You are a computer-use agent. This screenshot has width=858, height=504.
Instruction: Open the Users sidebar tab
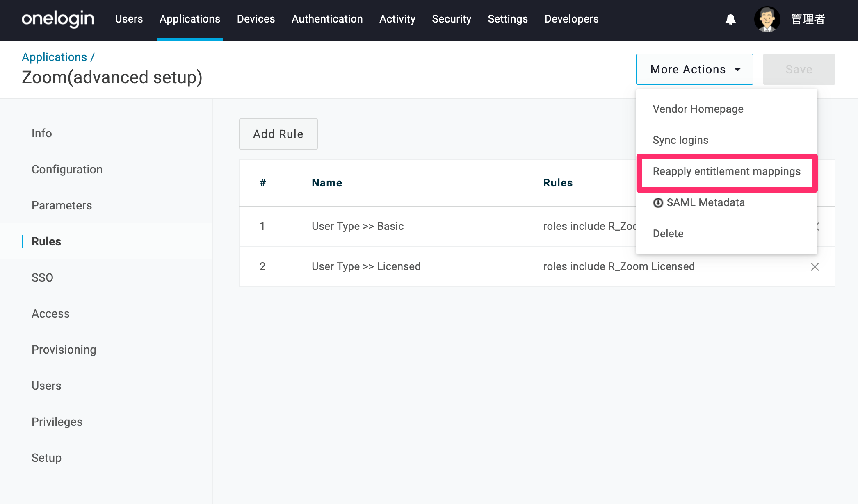(47, 386)
